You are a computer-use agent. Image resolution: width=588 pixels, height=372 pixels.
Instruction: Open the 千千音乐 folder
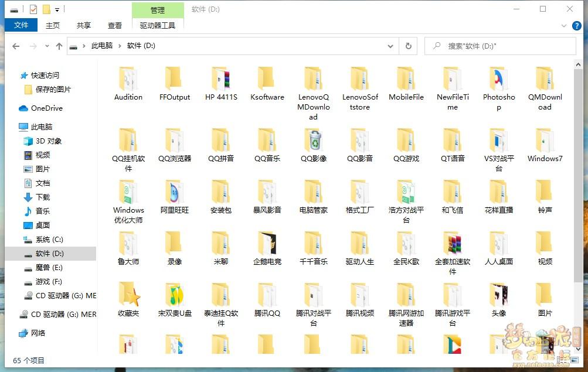pos(314,249)
